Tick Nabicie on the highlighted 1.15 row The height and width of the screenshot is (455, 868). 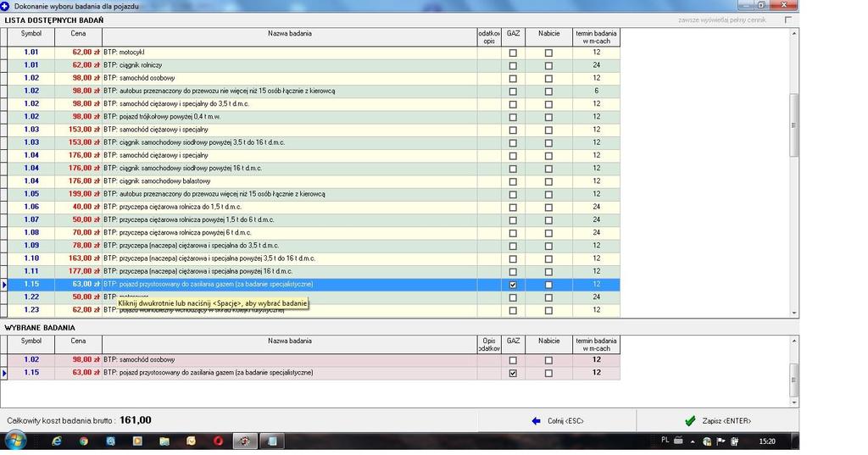point(548,285)
